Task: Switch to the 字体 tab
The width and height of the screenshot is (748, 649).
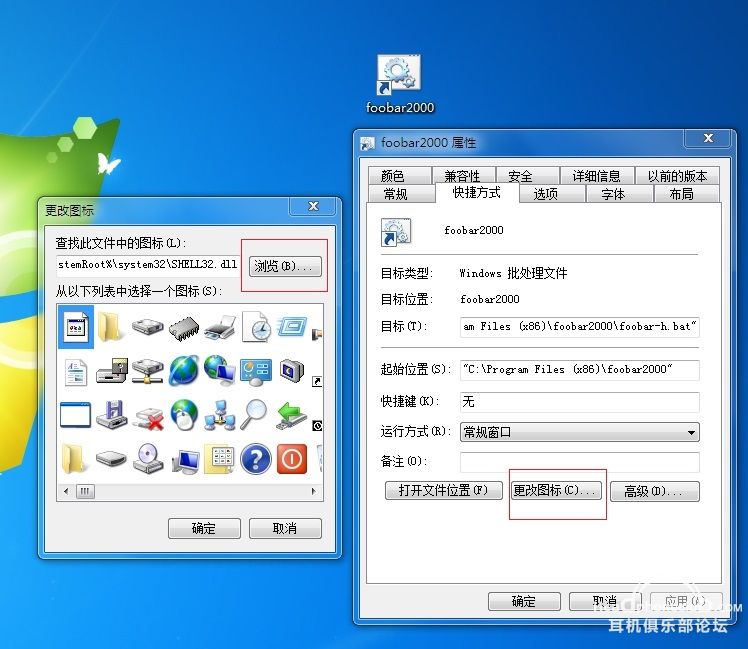Action: 619,194
